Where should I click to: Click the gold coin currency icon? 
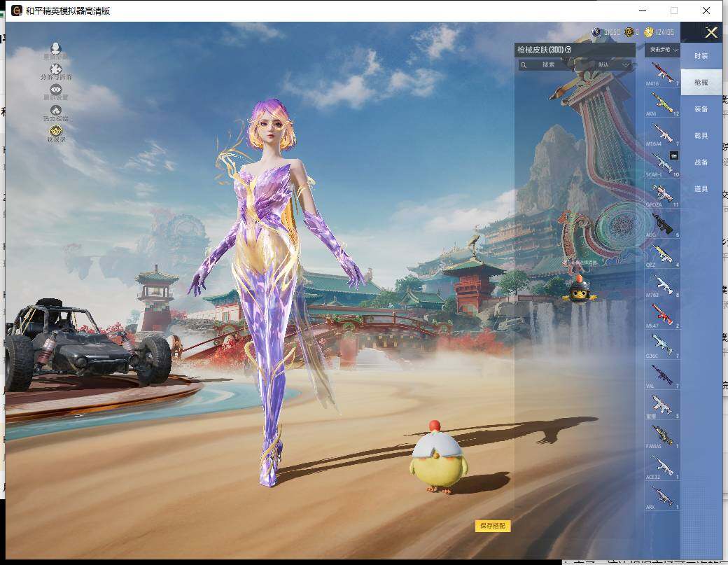pos(649,32)
